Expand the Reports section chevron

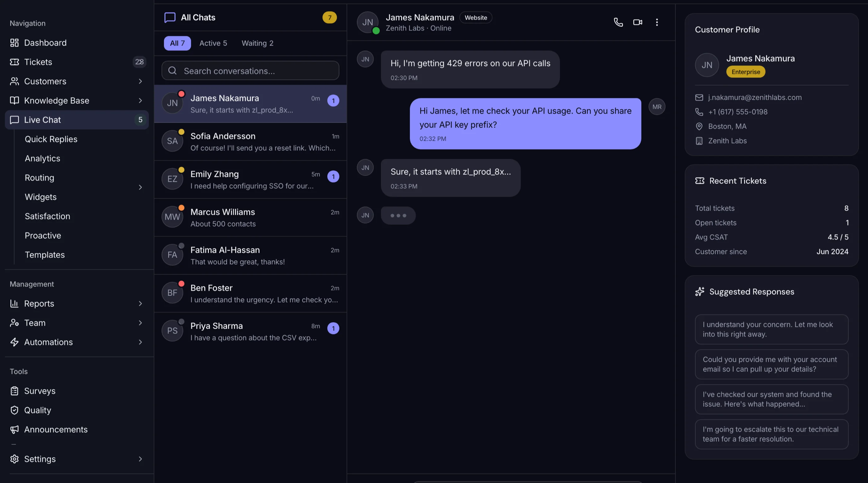coord(140,304)
